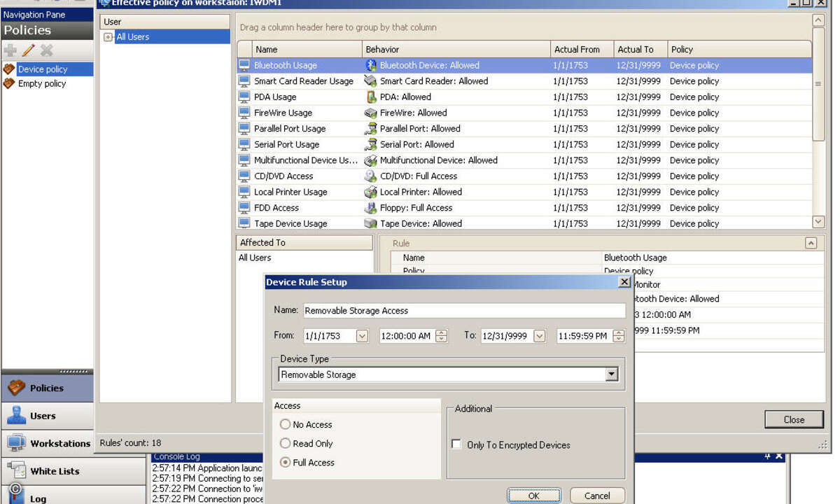Image resolution: width=840 pixels, height=504 pixels.
Task: Click monitor icon beside Bluetooth Usage row
Action: (x=244, y=65)
